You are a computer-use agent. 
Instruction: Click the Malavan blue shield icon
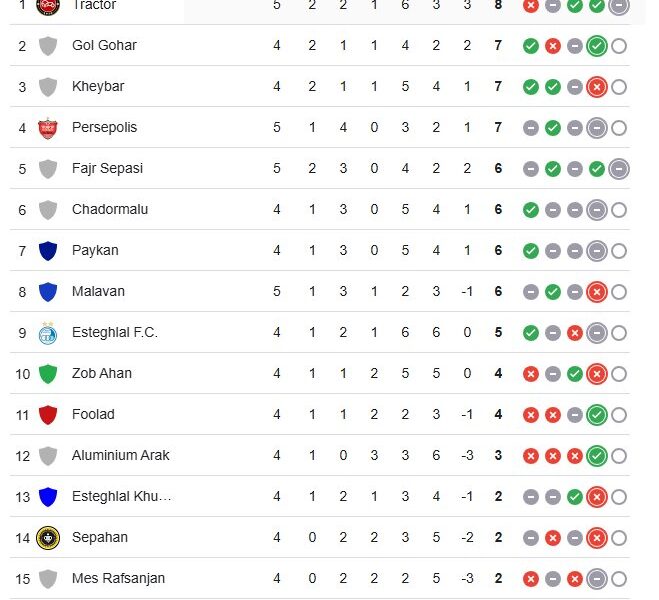click(x=48, y=292)
